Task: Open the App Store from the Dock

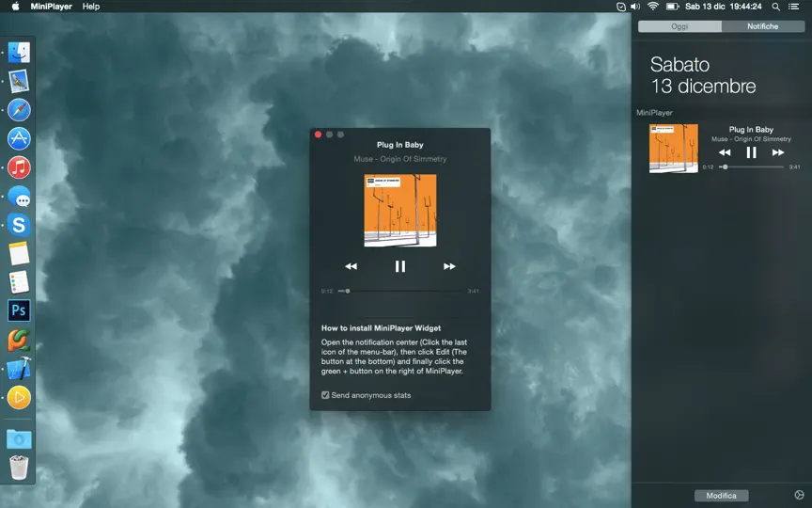Action: (19, 139)
